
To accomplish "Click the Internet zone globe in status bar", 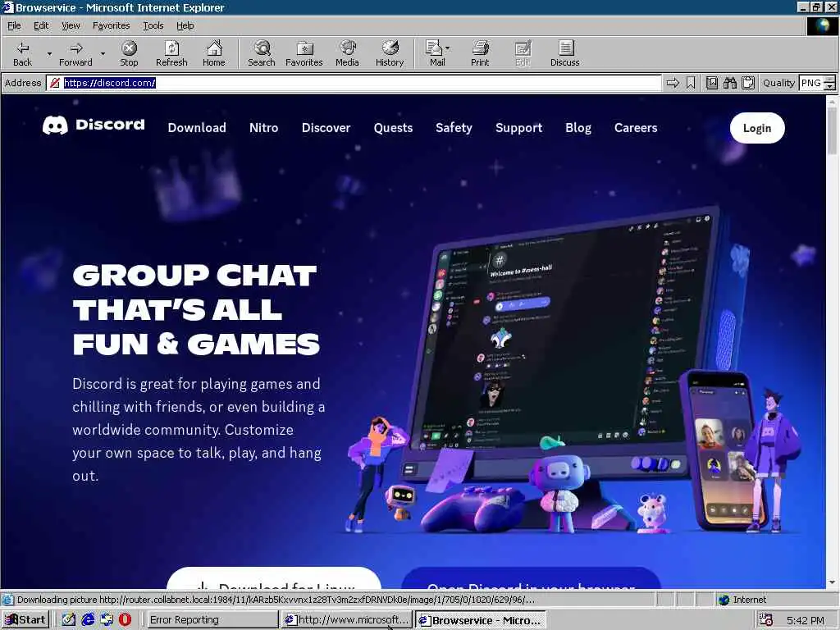I will (724, 600).
